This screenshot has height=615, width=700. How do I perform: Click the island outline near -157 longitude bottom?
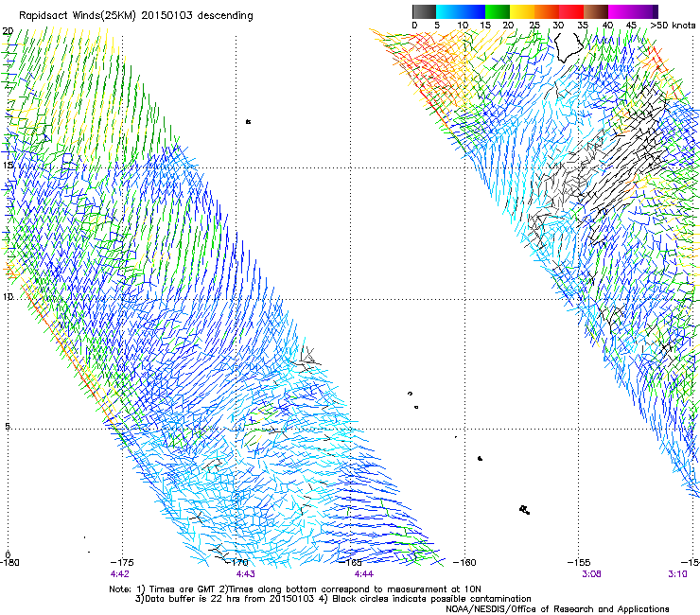point(525,510)
